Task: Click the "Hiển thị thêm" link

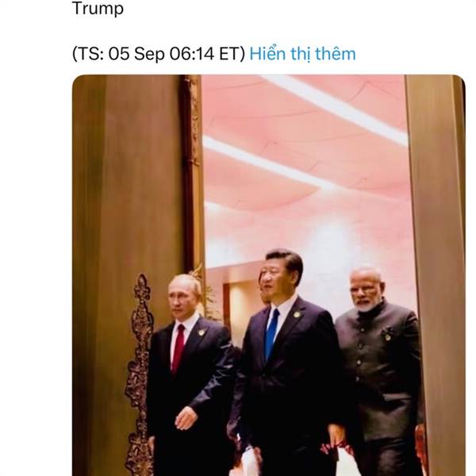Action: (302, 54)
